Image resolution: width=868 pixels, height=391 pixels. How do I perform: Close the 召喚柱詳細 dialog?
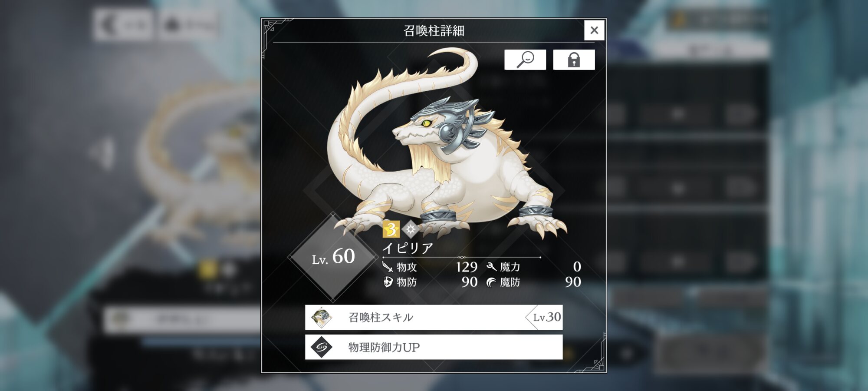tap(594, 30)
